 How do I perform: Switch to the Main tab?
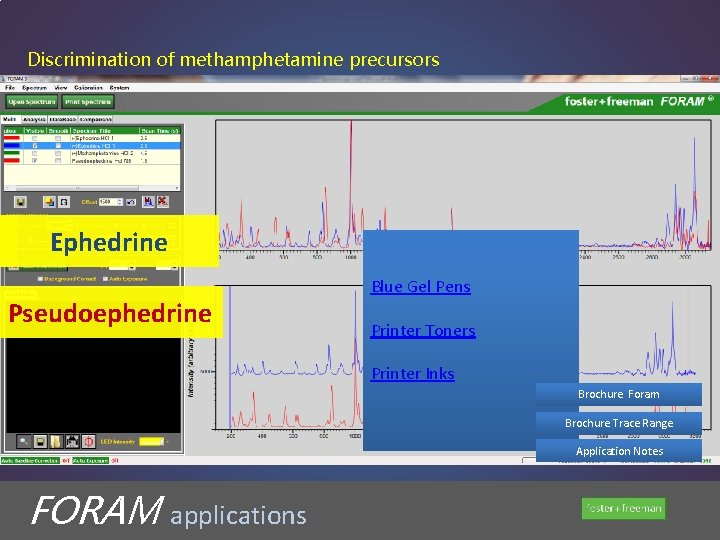pyautogui.click(x=10, y=119)
